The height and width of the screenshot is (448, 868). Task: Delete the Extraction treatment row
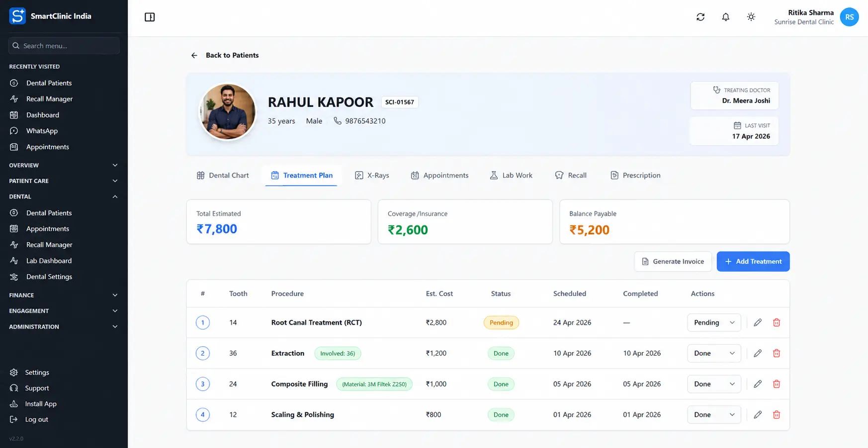coord(777,354)
